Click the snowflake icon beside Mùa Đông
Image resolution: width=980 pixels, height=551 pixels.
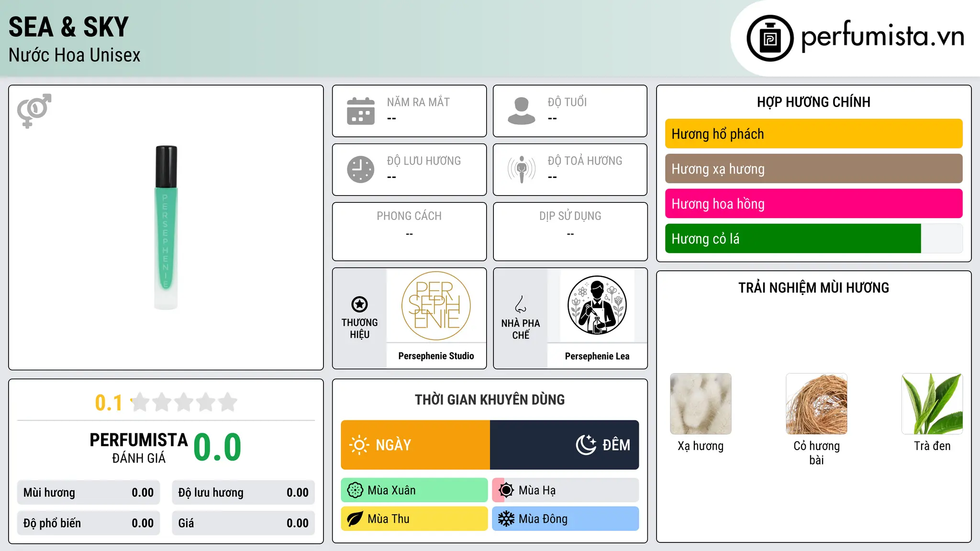point(506,519)
